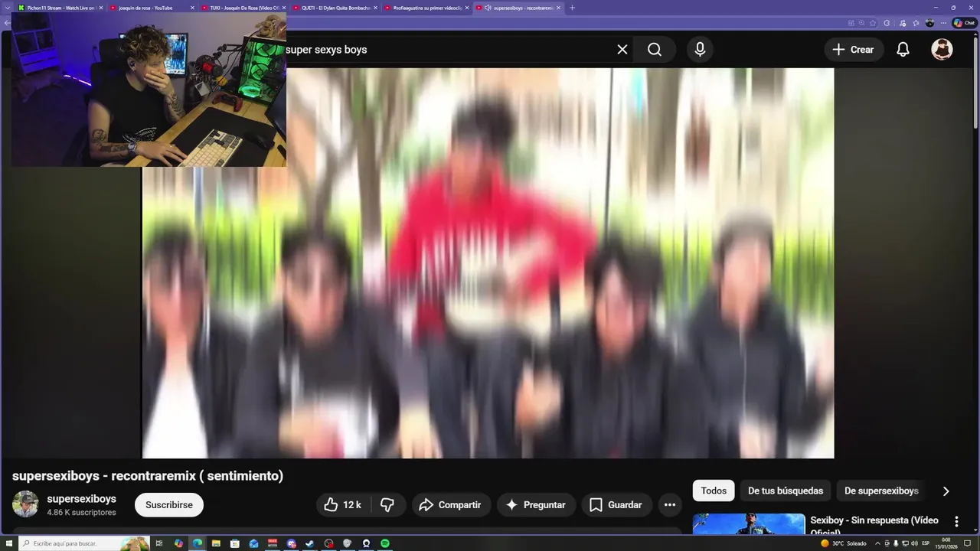The height and width of the screenshot is (551, 980).
Task: Open the Windows Start menu
Action: click(9, 543)
